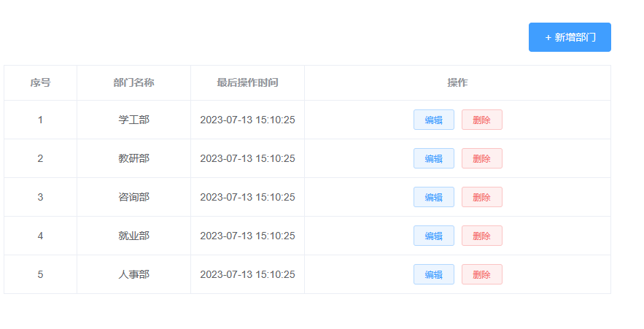Screen dimensions: 644x329
Task: Edit the 学工部 department row
Action: (x=433, y=120)
